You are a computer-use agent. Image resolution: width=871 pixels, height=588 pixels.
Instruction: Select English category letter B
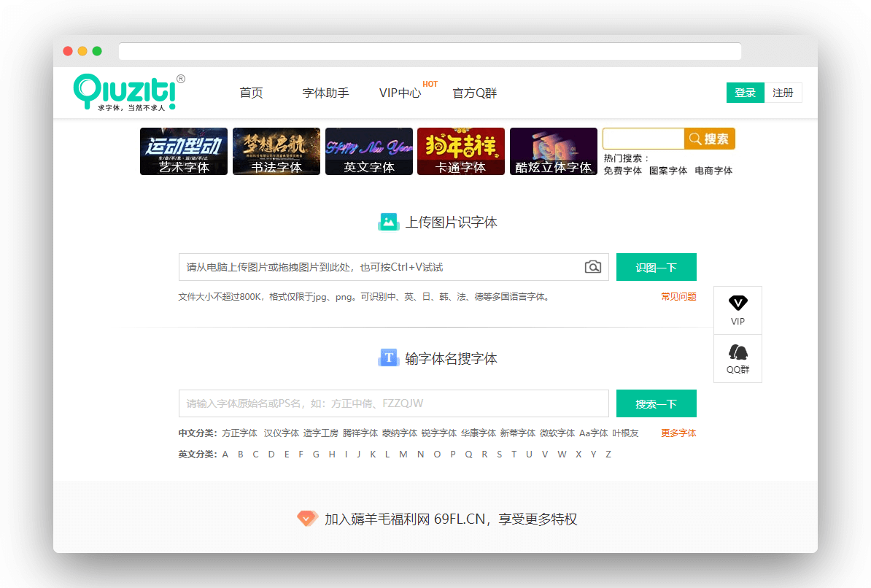[x=241, y=454]
